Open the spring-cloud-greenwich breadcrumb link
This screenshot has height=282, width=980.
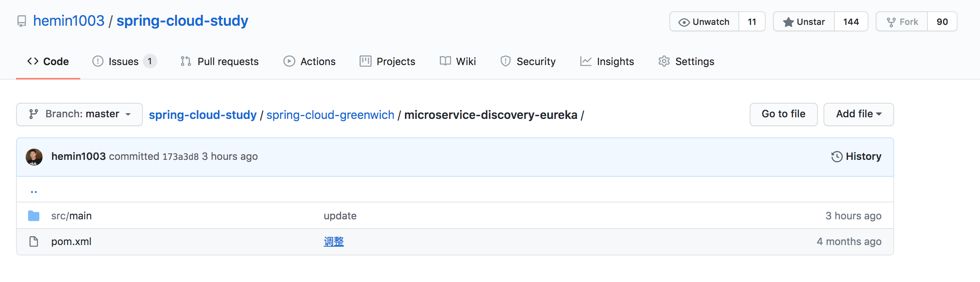pos(330,115)
